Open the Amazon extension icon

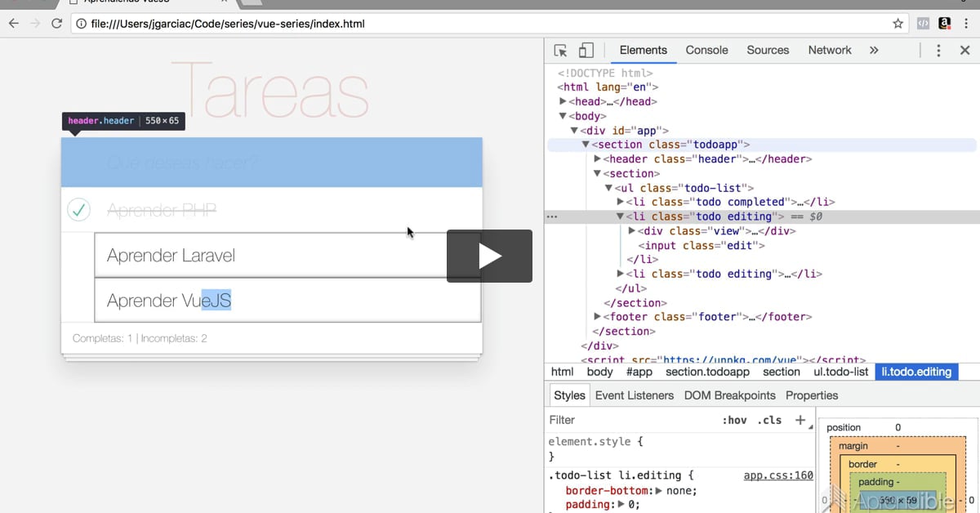945,24
